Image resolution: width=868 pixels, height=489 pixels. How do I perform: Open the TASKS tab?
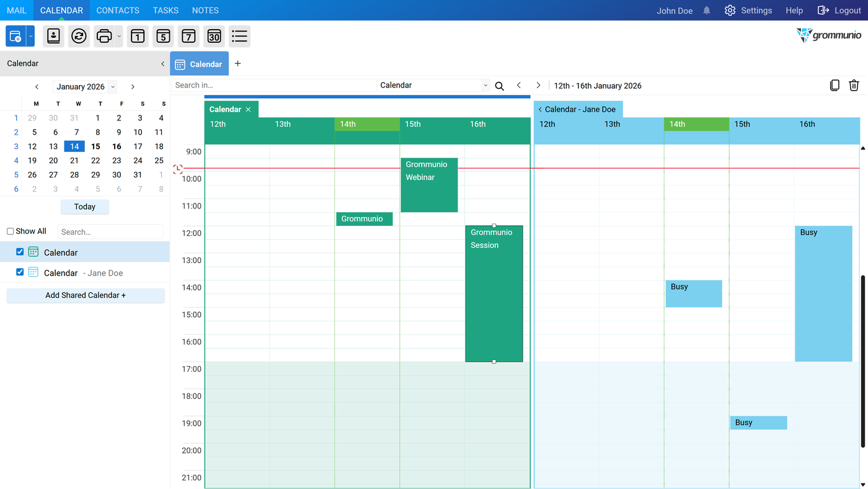[166, 11]
